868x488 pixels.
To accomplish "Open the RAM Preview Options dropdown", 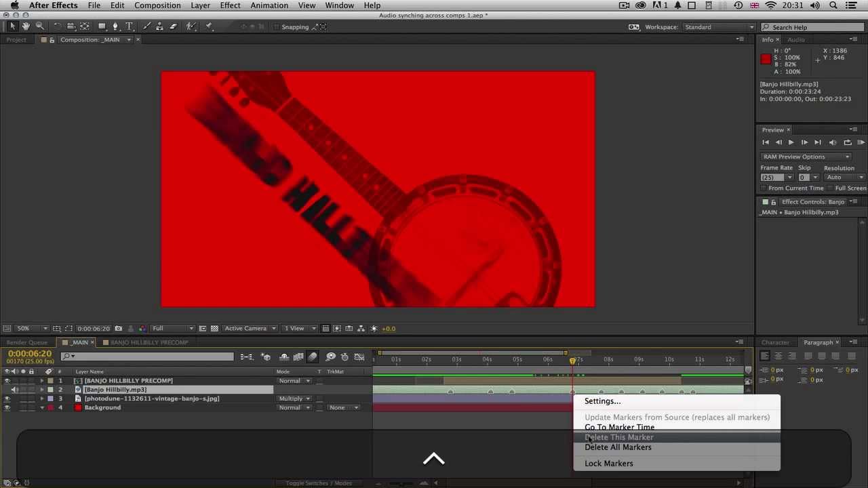I will (806, 157).
